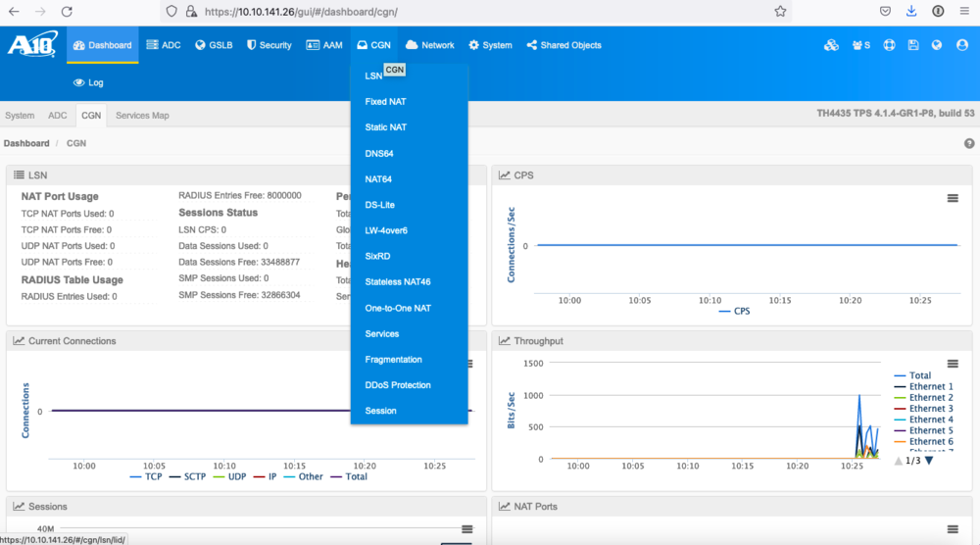Open the help lifebuoy icon in header
The height and width of the screenshot is (545, 980).
pos(890,45)
